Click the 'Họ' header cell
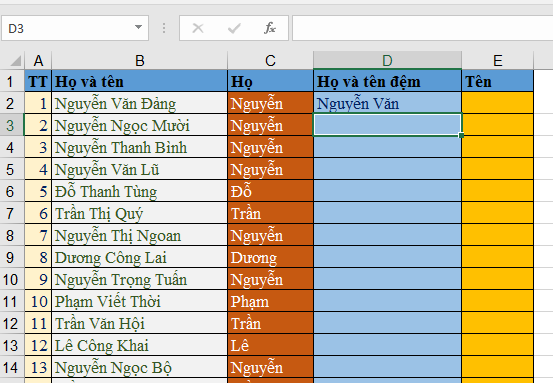The image size is (553, 383). [271, 81]
